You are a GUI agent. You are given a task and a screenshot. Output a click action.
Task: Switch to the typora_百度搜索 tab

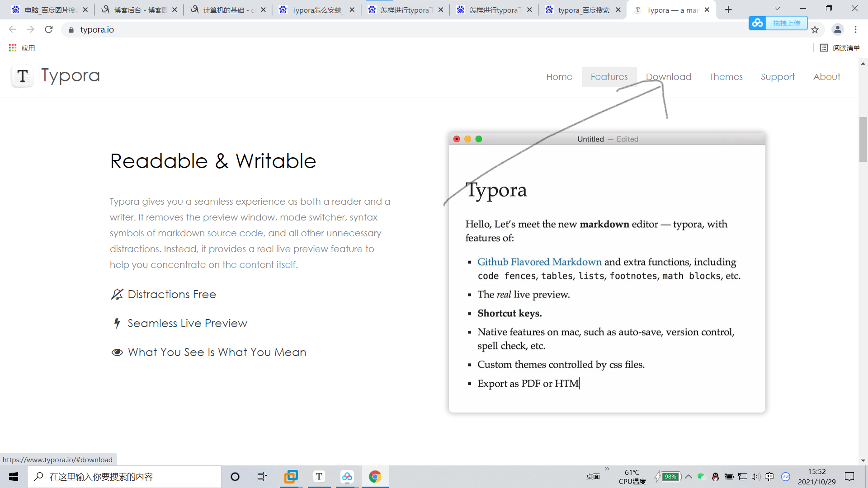coord(583,10)
